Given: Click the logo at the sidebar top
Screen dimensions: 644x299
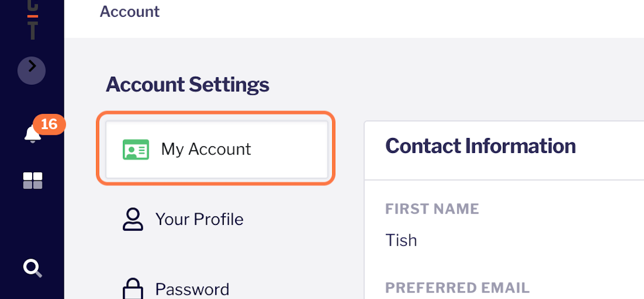Looking at the screenshot, I should pyautogui.click(x=32, y=21).
